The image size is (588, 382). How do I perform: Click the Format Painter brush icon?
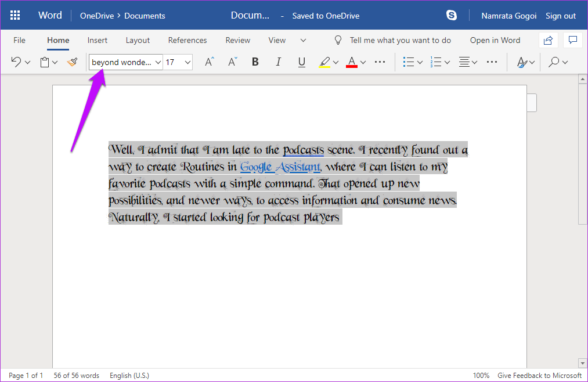pyautogui.click(x=73, y=62)
